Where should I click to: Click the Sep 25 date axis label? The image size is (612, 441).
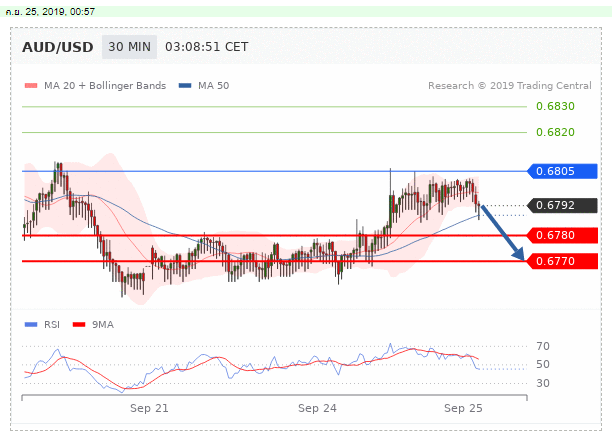coord(463,408)
